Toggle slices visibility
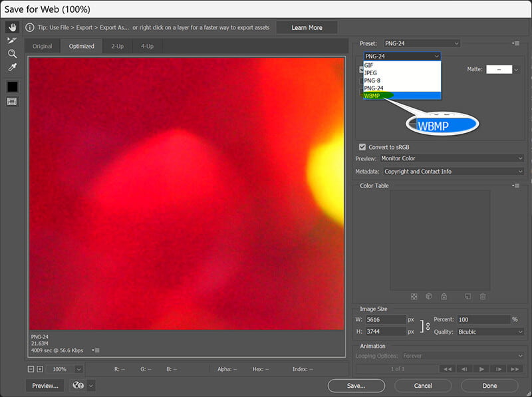532x397 pixels. click(x=11, y=100)
